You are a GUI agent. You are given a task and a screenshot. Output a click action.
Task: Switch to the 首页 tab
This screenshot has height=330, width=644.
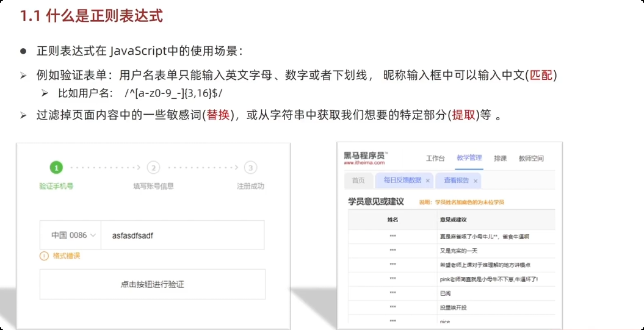coord(358,181)
